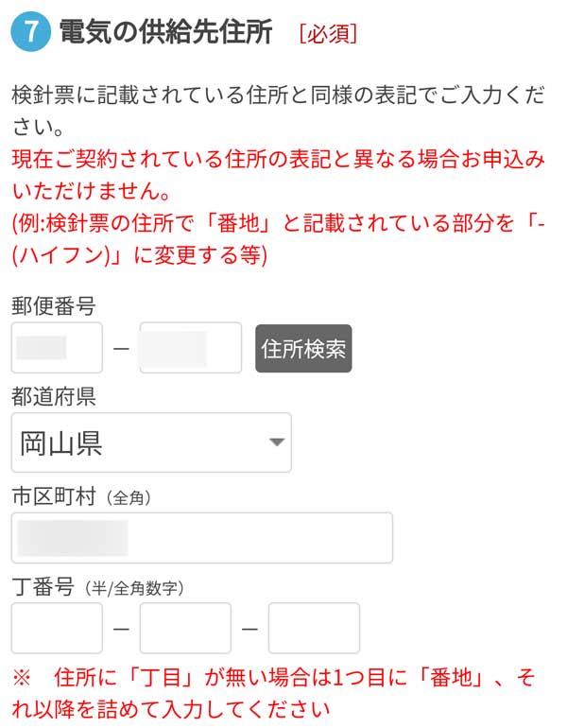
Task: Open the 都道府県 dropdown showing 岡山県
Action: pos(151,442)
